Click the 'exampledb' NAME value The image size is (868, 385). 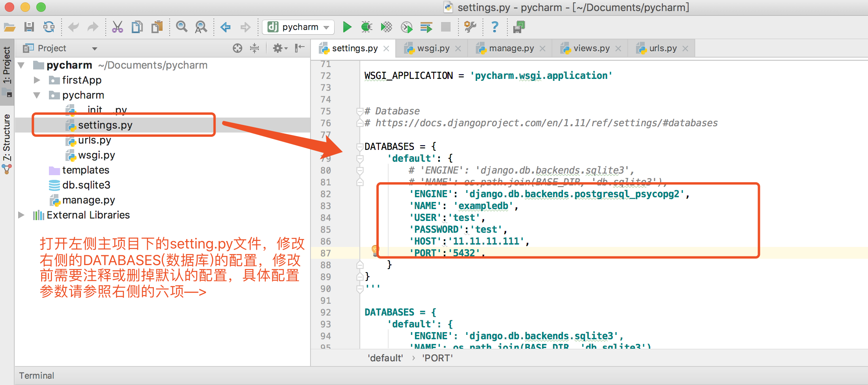pyautogui.click(x=485, y=206)
